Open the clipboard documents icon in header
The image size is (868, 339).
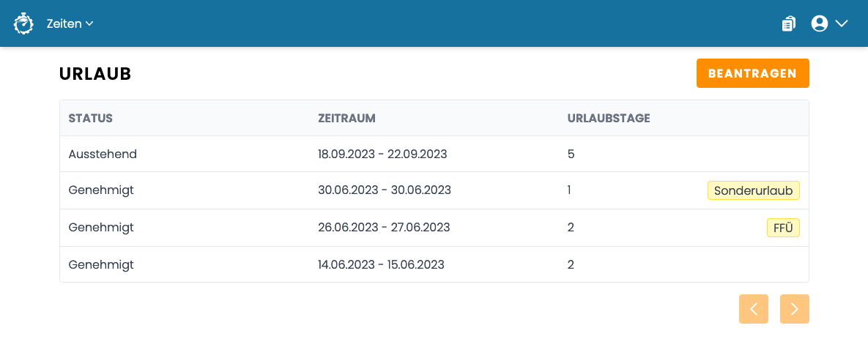pos(789,23)
